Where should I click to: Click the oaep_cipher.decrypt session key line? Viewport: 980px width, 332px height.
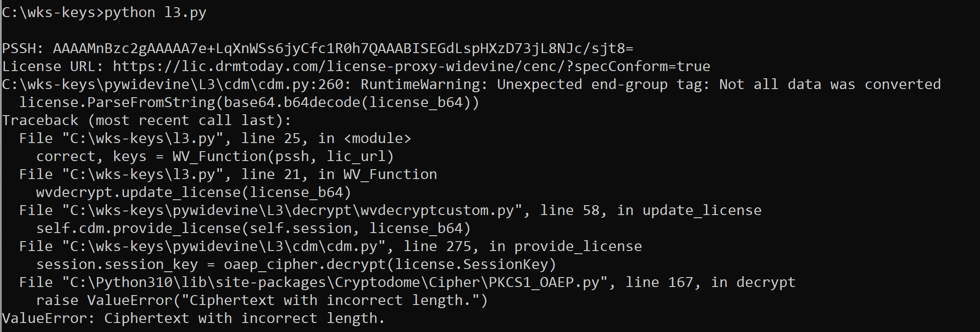click(x=296, y=265)
